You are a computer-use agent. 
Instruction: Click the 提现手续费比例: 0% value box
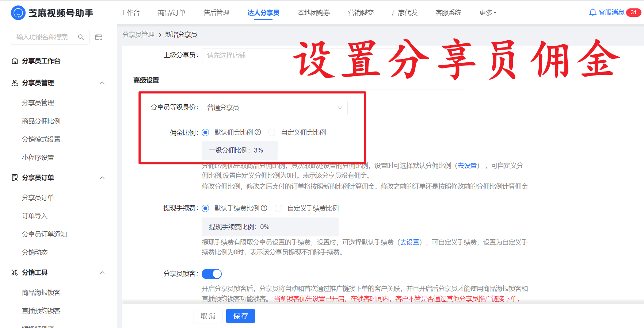pyautogui.click(x=270, y=227)
